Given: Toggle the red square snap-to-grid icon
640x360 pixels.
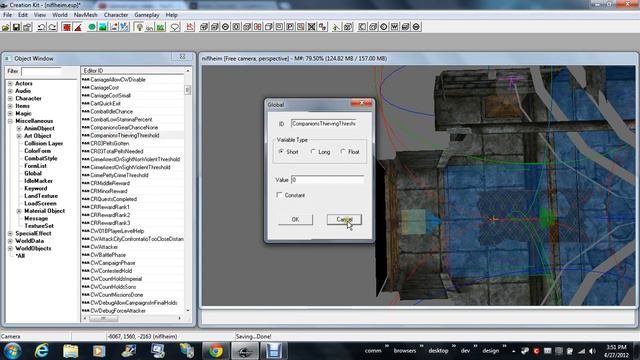Looking at the screenshot, I should coord(67,27).
